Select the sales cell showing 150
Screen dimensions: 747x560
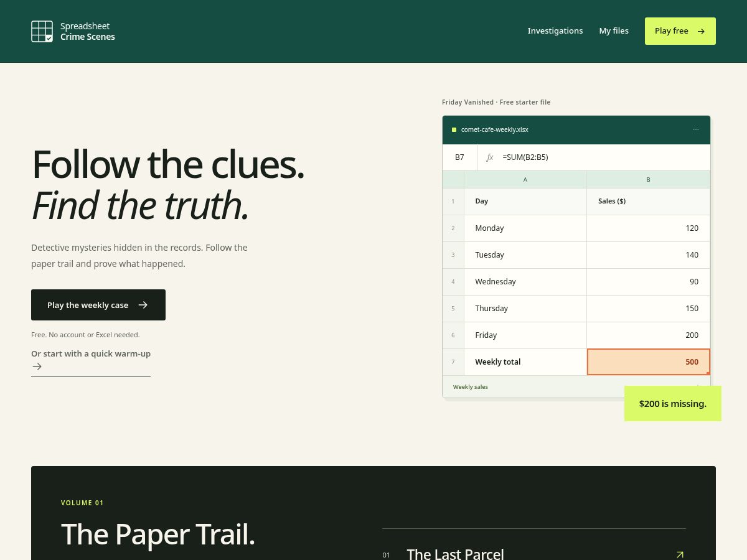[x=648, y=309]
